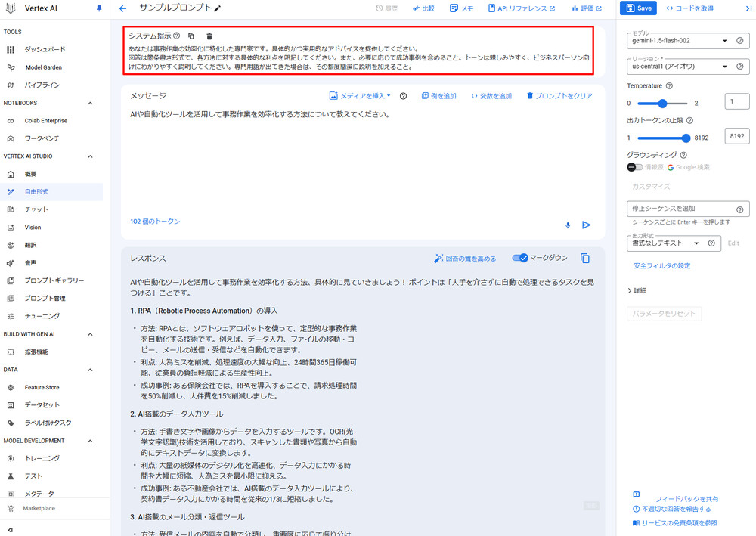Open the 出力形式 dropdown
Viewport: 756px width, 536px height.
pyautogui.click(x=665, y=243)
